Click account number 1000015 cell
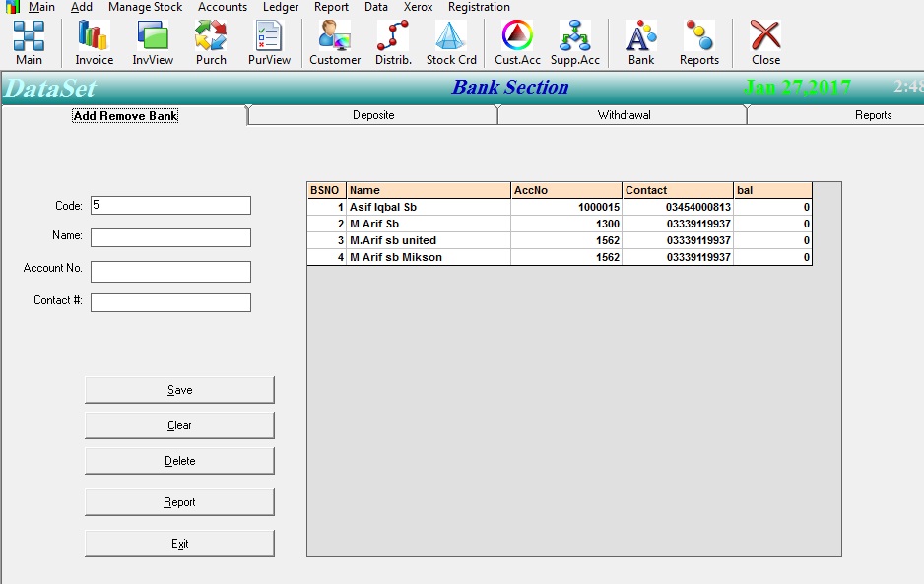 coord(565,207)
